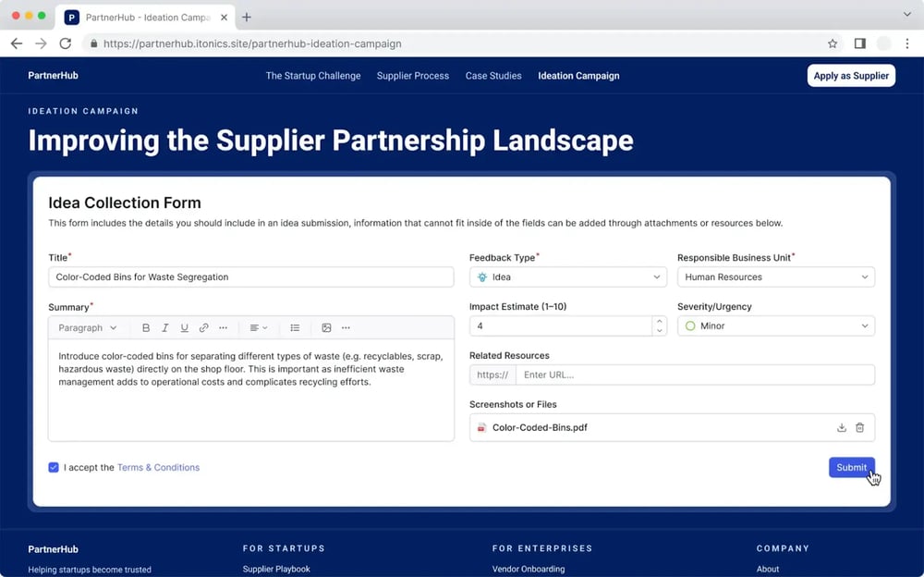Image resolution: width=924 pixels, height=577 pixels.
Task: Delete the Color-Coded-Bins.pdf attachment
Action: [860, 428]
